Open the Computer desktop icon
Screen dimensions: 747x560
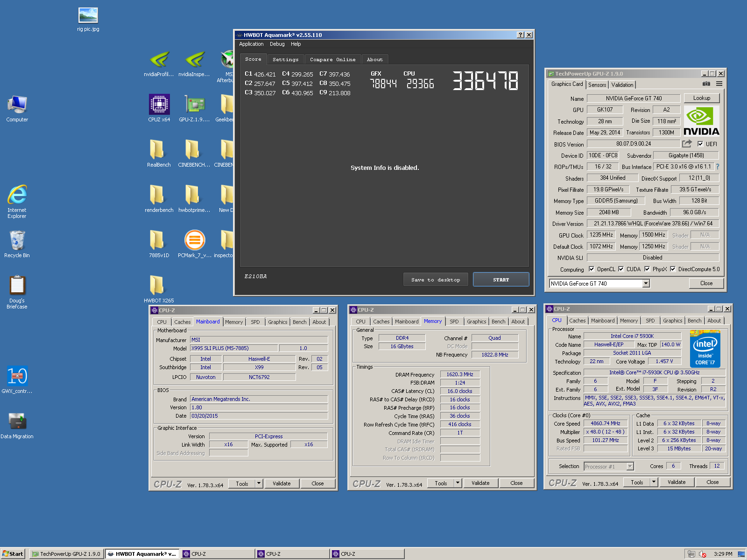coord(17,108)
